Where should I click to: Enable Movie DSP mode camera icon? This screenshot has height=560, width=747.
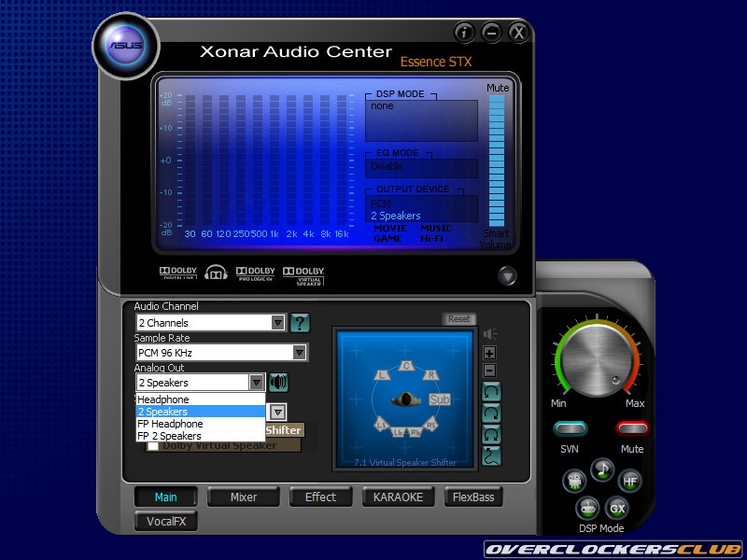pyautogui.click(x=574, y=481)
